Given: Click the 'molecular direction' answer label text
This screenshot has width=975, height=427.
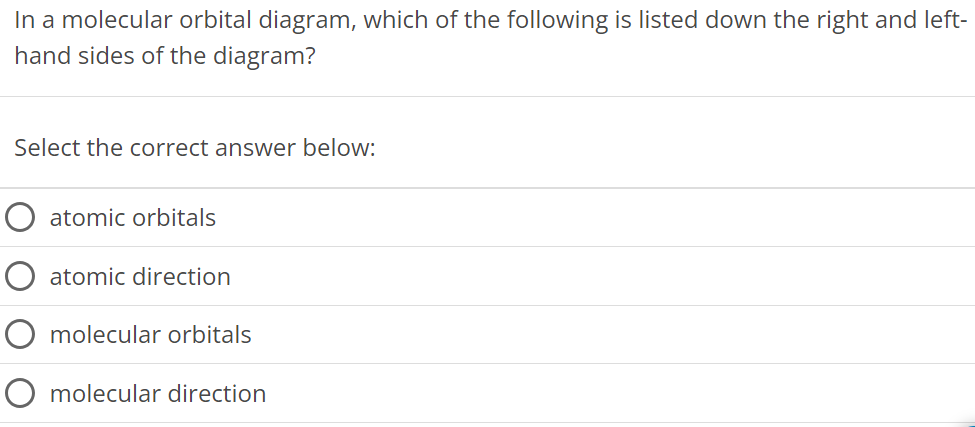Looking at the screenshot, I should [158, 393].
